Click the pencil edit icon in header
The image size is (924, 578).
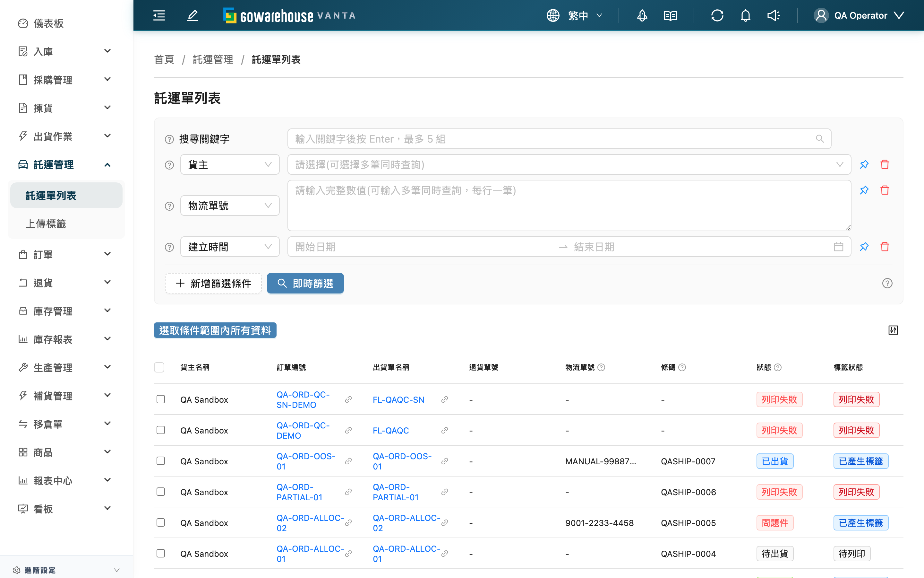193,15
